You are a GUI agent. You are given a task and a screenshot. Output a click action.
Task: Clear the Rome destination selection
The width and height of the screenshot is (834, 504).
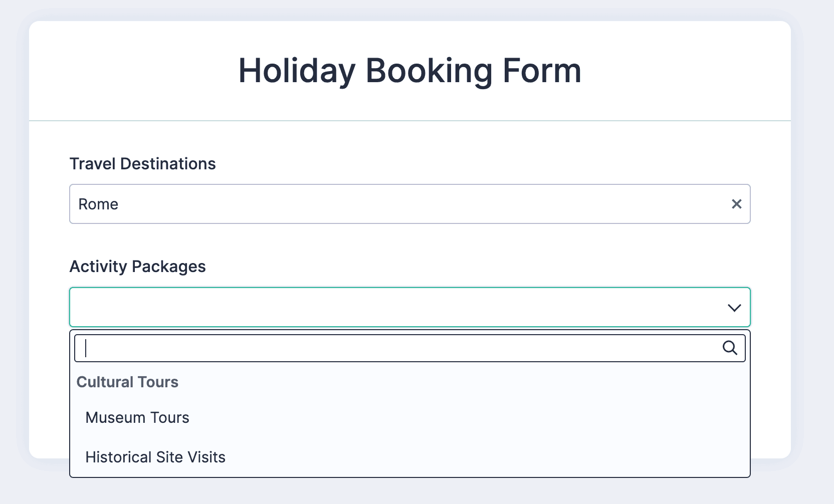coord(736,204)
